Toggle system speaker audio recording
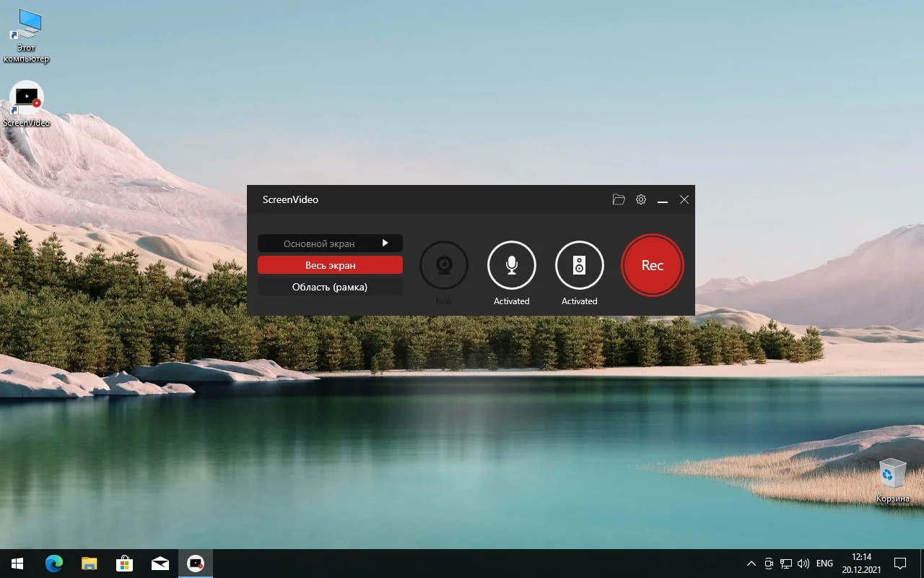The height and width of the screenshot is (578, 924). pos(580,265)
